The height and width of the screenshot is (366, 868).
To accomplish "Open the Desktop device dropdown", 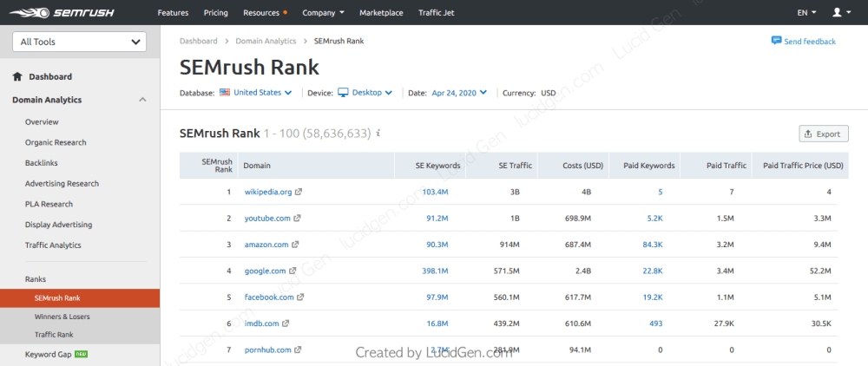I will point(372,92).
